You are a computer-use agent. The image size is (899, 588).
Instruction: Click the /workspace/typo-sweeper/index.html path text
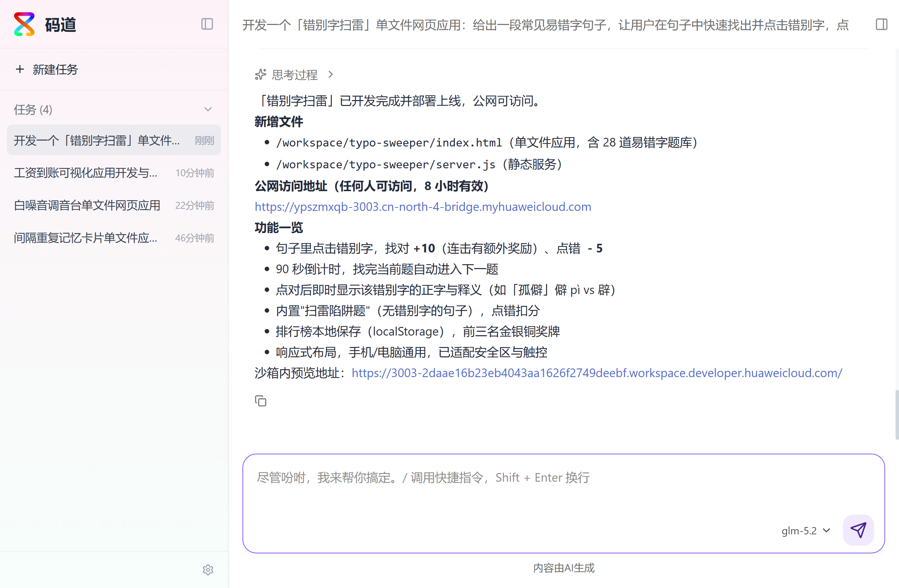389,143
